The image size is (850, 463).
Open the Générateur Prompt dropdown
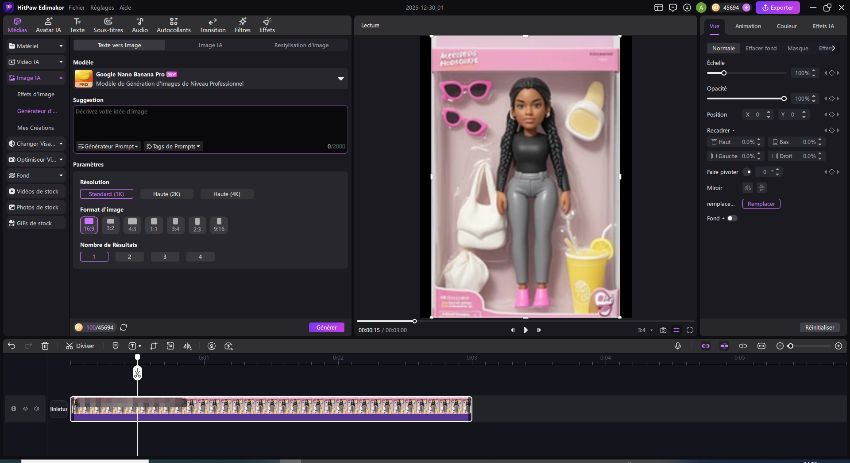(108, 146)
